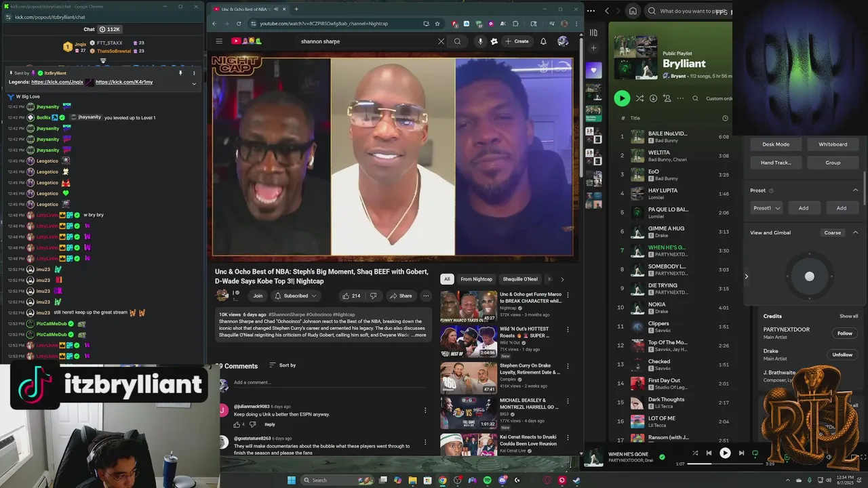This screenshot has width=868, height=488.
Task: Open options for the Funny Marco recommended video
Action: 568,296
